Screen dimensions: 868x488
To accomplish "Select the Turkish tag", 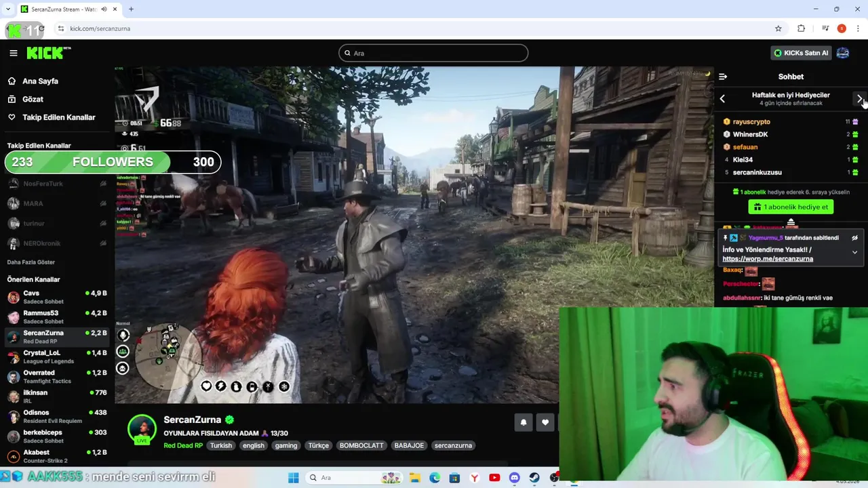I will point(221,445).
